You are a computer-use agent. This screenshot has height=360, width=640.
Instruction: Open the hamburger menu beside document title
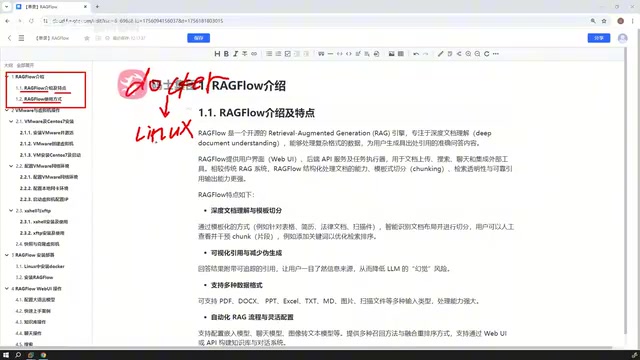(21, 38)
